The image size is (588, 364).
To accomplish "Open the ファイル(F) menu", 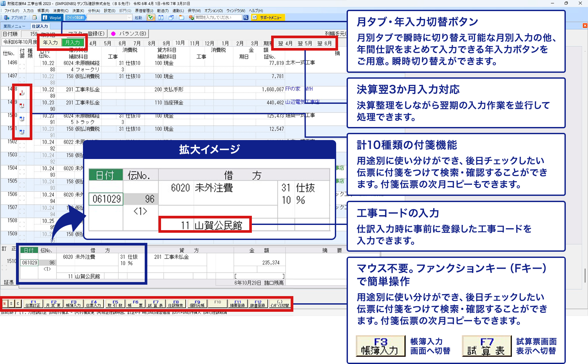I will pos(12,11).
